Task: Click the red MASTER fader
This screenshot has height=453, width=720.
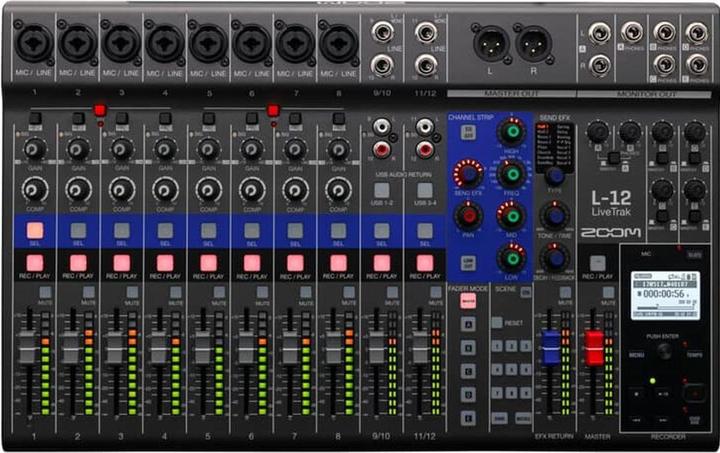Action: tap(594, 347)
